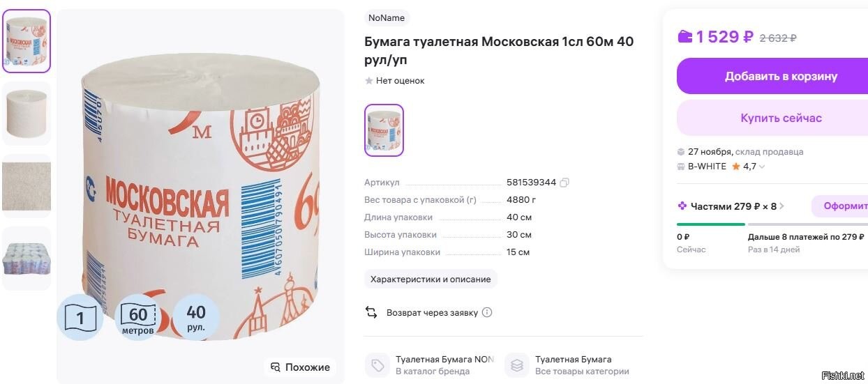Click the category stack icon
The height and width of the screenshot is (384, 868).
[x=517, y=365]
